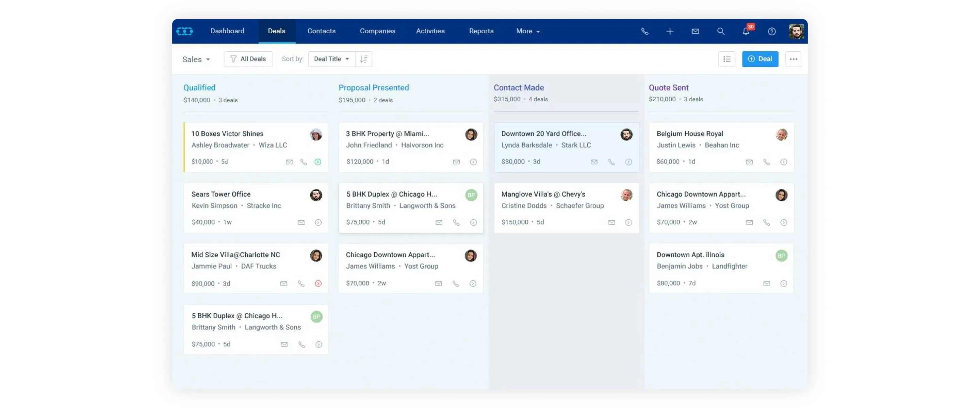The height and width of the screenshot is (408, 980).
Task: Open notifications bell with 30 badge
Action: 746,31
